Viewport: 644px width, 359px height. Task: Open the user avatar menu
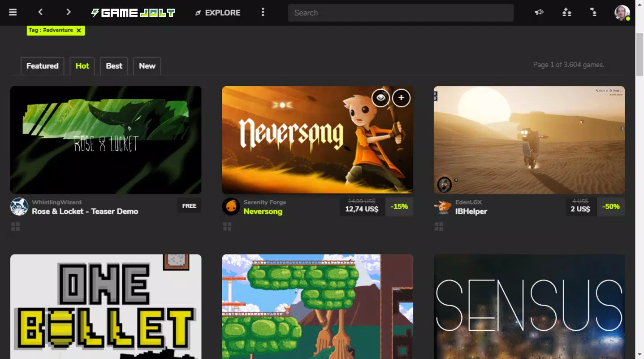tap(622, 13)
